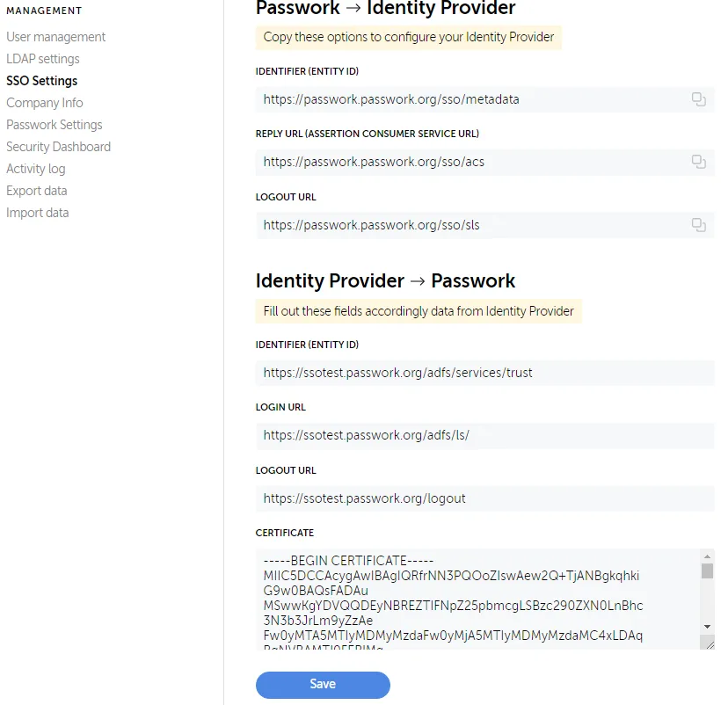Viewport: 728px width, 705px height.
Task: Click the certificate scrollbar down arrow
Action: click(x=709, y=626)
